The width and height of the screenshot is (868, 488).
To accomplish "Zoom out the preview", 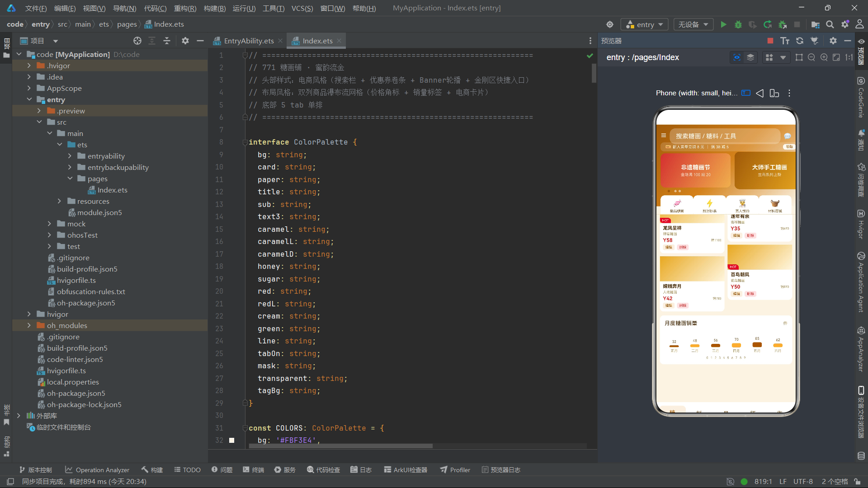I will pos(811,57).
